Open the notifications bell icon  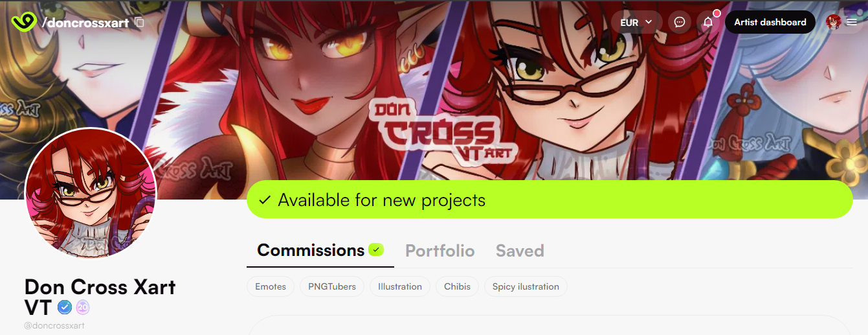708,22
